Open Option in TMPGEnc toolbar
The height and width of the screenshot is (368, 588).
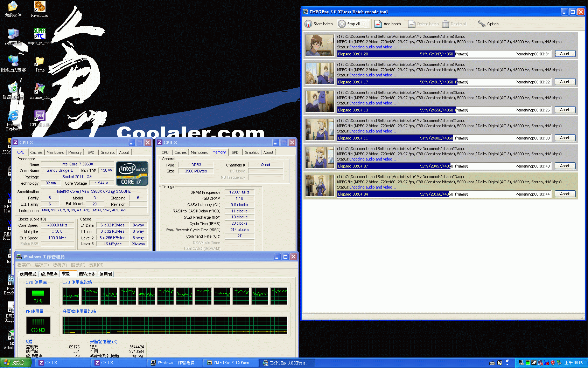tap(488, 24)
